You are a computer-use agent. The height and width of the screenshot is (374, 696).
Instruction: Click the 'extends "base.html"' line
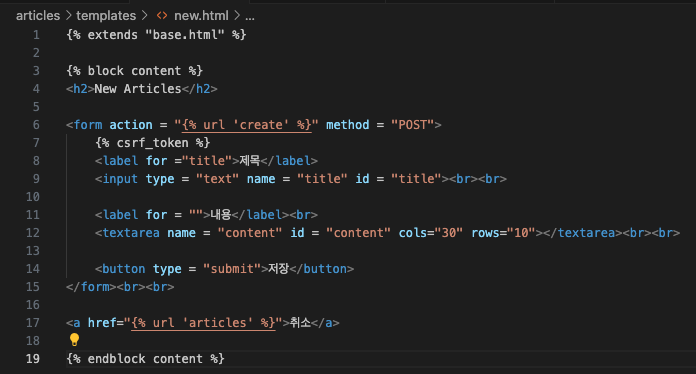[x=156, y=35]
